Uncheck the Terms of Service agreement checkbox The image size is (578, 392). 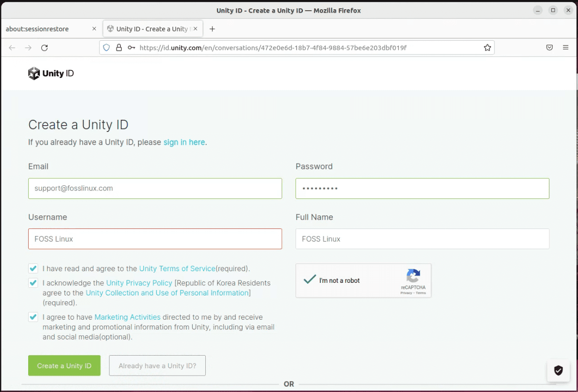(x=33, y=269)
